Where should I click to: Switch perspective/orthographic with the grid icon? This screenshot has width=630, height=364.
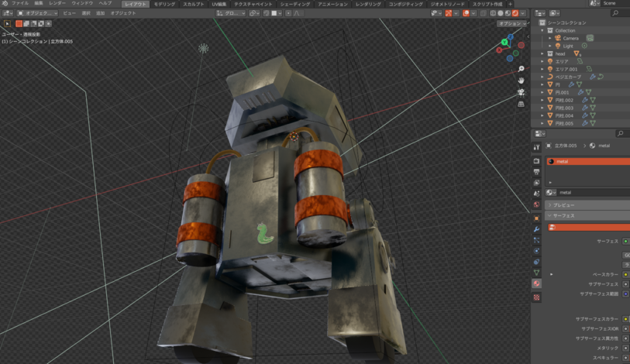[x=521, y=104]
